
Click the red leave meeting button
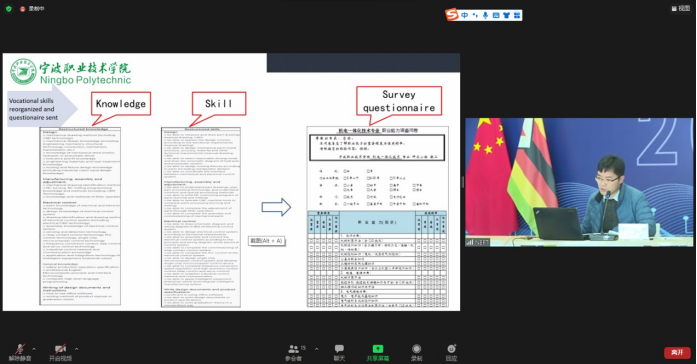click(x=677, y=352)
